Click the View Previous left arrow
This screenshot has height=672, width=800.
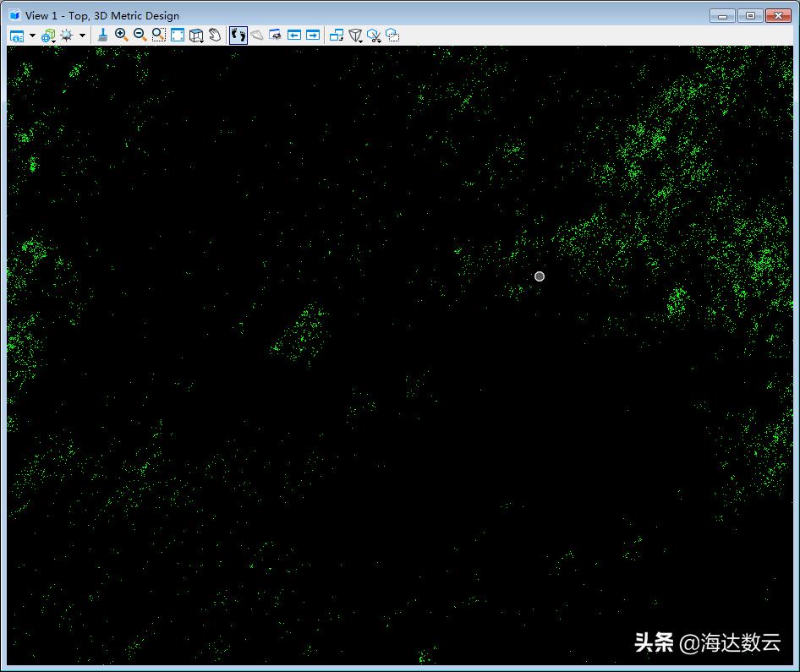click(294, 36)
